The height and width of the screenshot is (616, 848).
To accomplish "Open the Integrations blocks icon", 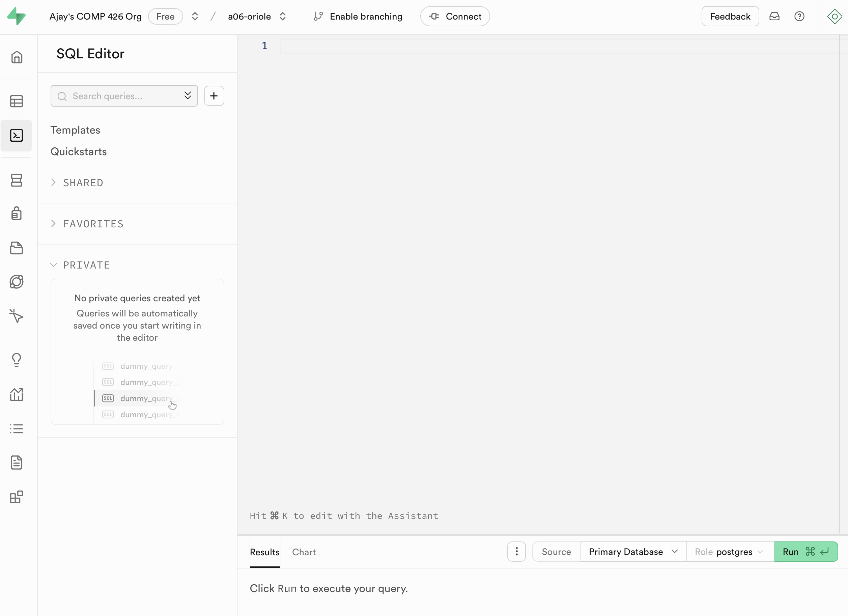I will [x=17, y=497].
